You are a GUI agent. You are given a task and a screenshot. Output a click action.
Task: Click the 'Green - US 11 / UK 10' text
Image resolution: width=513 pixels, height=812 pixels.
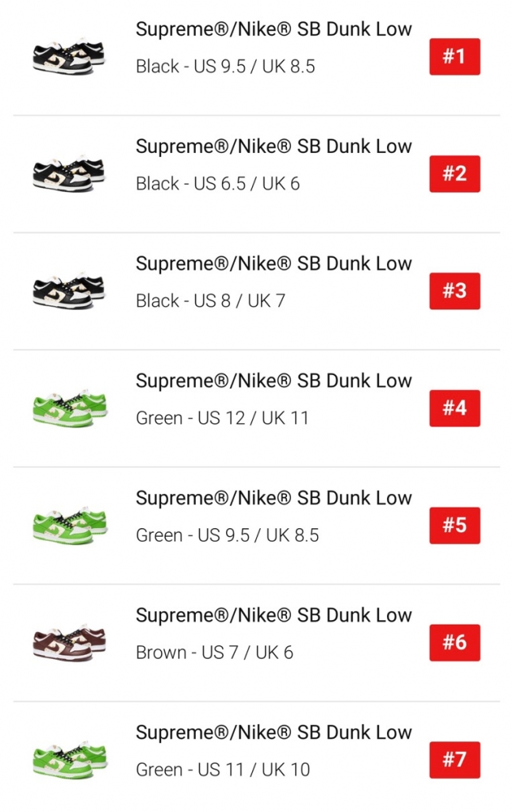[x=223, y=769]
